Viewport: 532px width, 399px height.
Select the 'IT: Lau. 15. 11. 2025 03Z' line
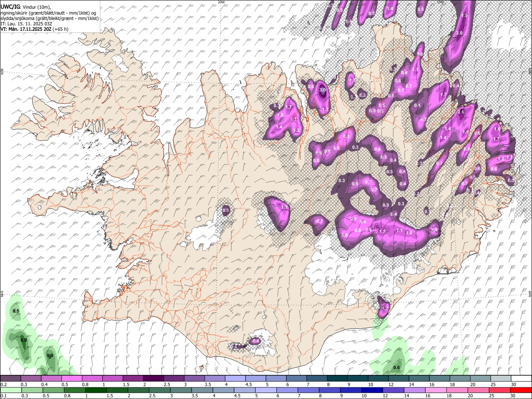(x=26, y=24)
